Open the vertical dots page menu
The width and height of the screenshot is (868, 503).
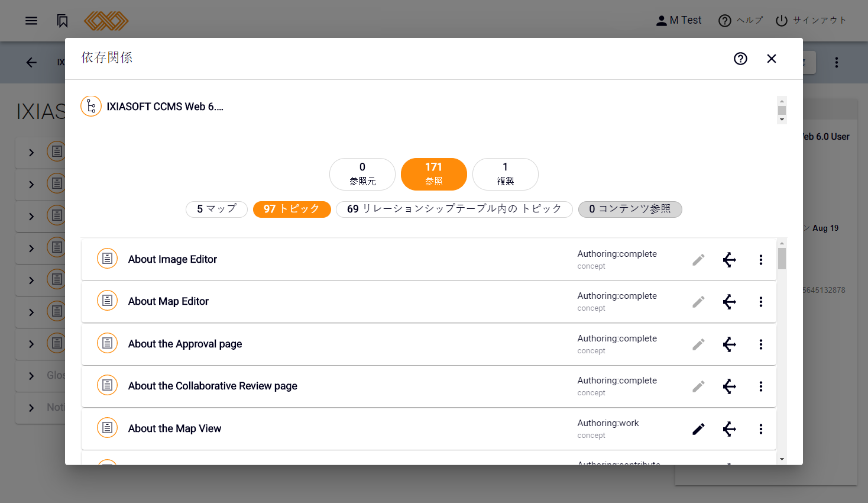click(x=836, y=62)
